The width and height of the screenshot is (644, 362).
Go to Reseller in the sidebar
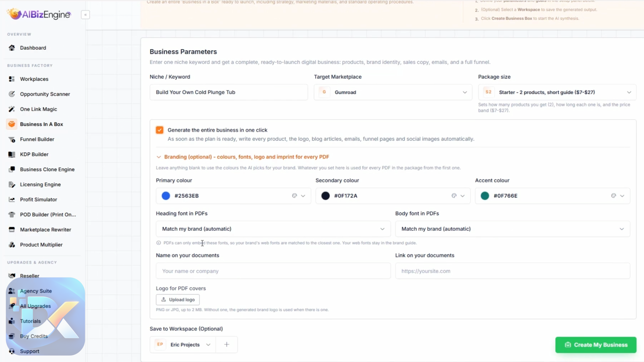pyautogui.click(x=30, y=276)
